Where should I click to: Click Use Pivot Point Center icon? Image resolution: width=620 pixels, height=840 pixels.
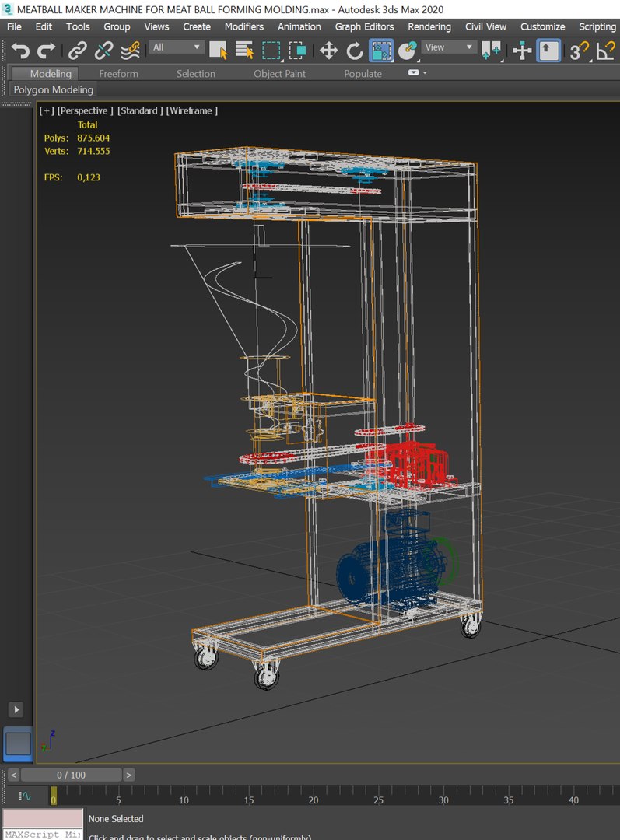(492, 51)
